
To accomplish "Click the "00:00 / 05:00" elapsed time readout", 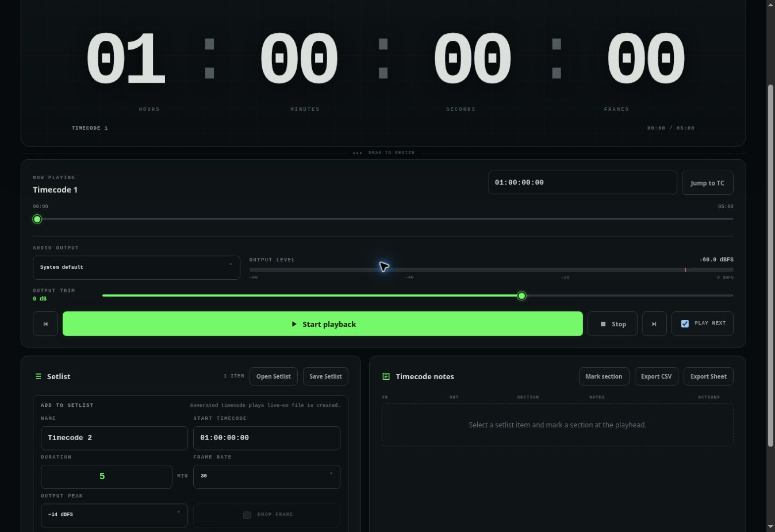I will point(671,128).
